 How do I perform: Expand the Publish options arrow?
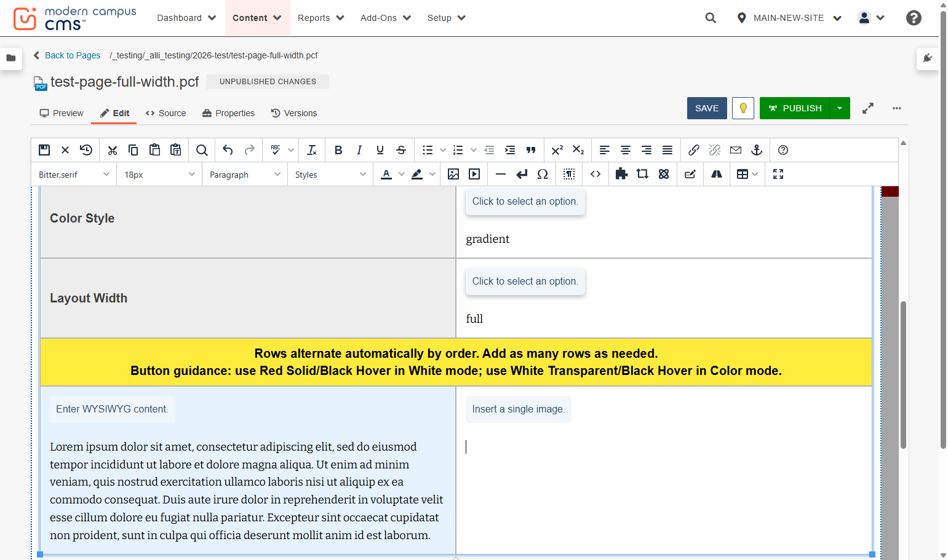(840, 108)
